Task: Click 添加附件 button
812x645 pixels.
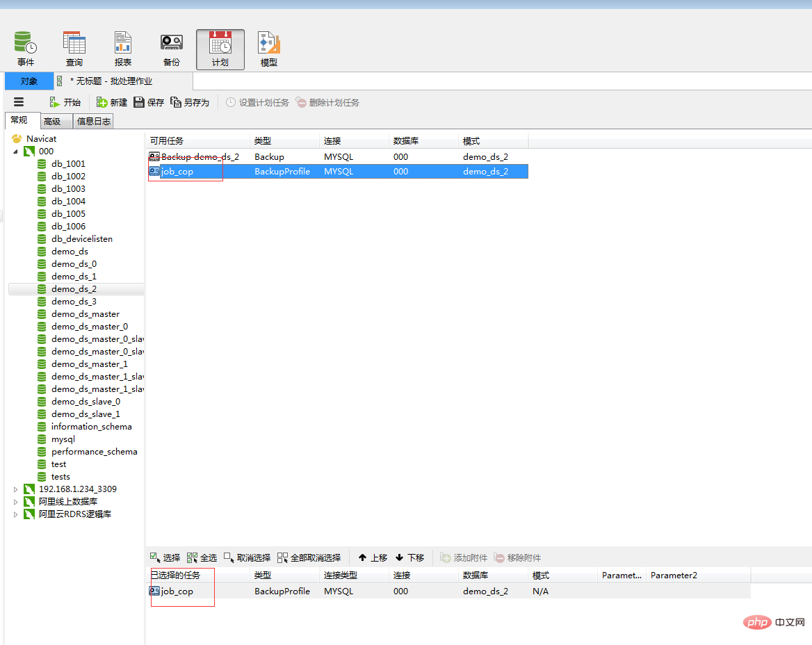Action: click(464, 557)
